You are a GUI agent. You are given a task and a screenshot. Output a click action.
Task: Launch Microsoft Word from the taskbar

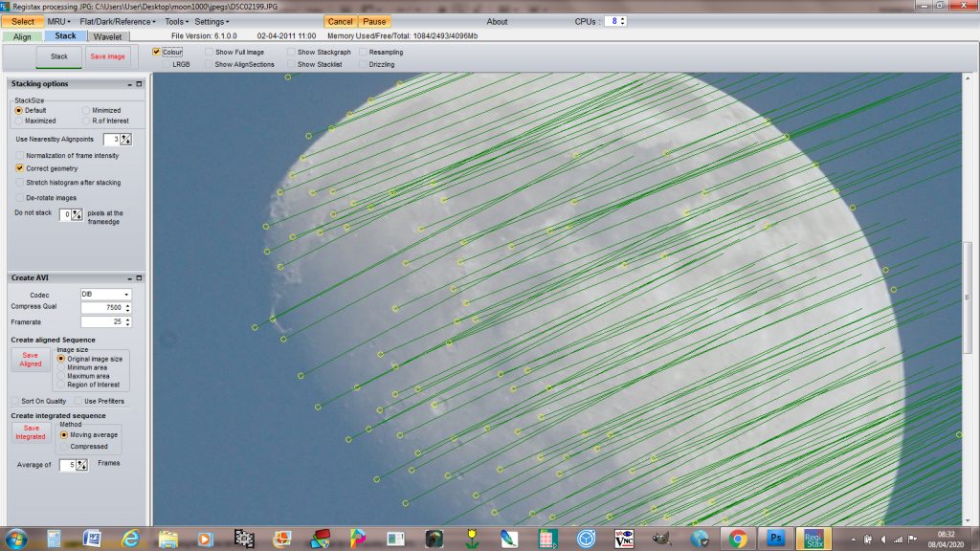click(92, 539)
